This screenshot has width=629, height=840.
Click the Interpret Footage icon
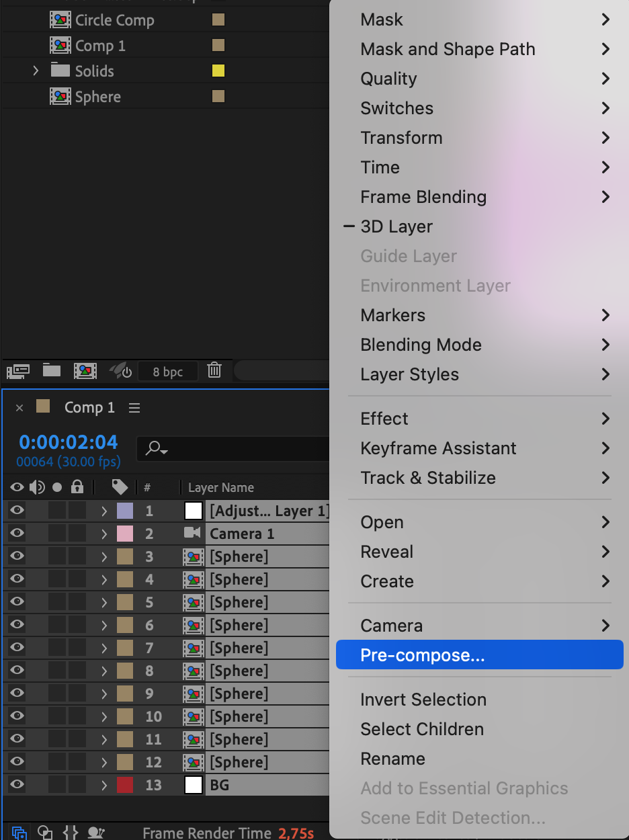coord(18,370)
